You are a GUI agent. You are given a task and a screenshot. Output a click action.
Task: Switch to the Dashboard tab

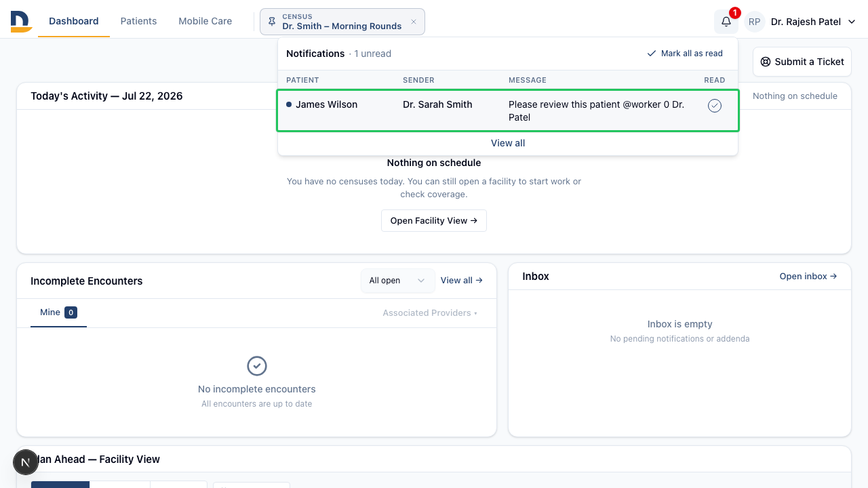point(74,21)
